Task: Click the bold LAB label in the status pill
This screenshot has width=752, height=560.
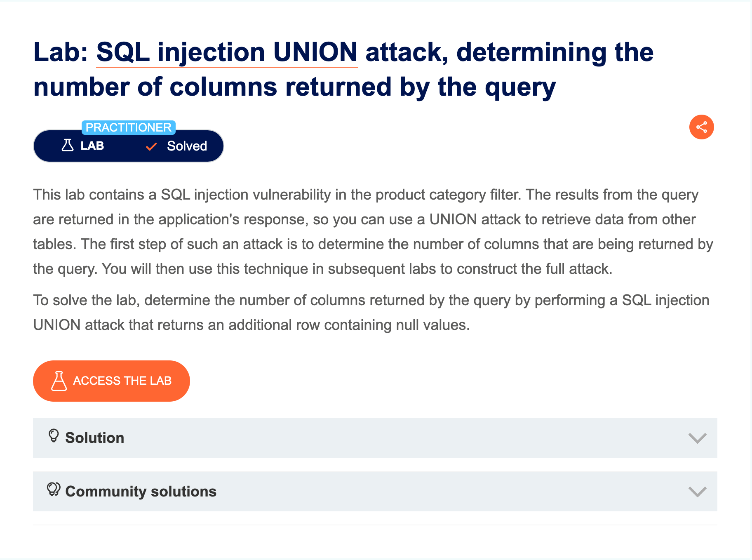Action: 92,146
